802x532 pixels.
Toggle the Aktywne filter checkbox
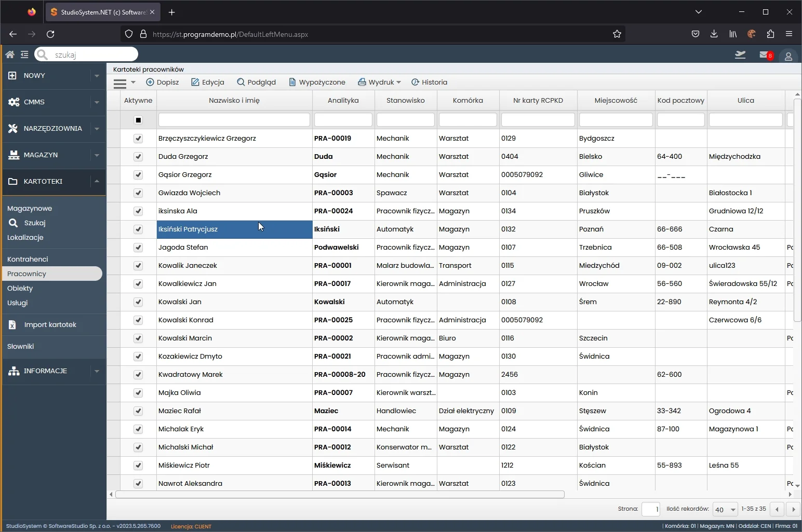(138, 120)
